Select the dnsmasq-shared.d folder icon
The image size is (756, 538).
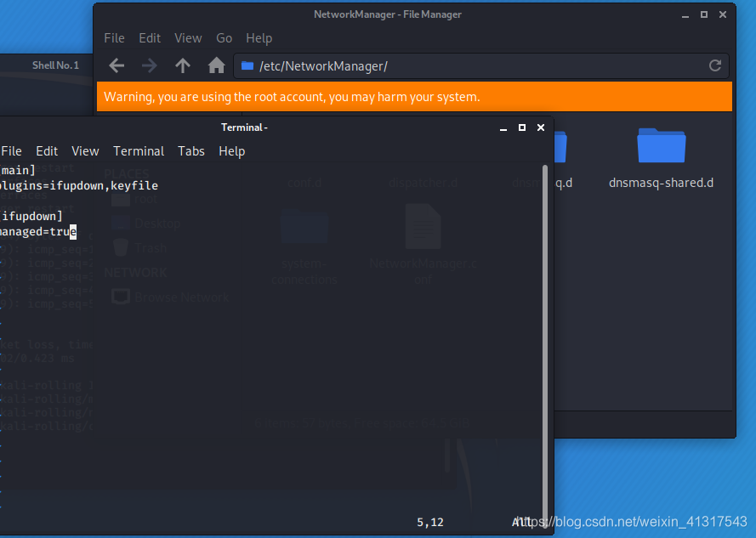[x=661, y=145]
